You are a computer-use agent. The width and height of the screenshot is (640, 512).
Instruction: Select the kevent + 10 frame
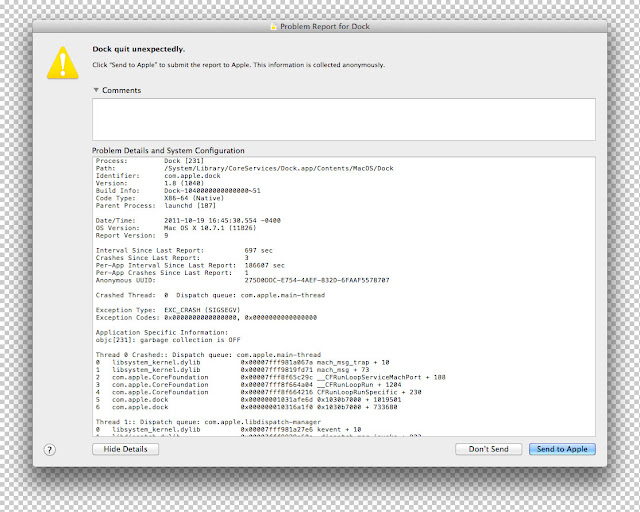pyautogui.click(x=229, y=430)
